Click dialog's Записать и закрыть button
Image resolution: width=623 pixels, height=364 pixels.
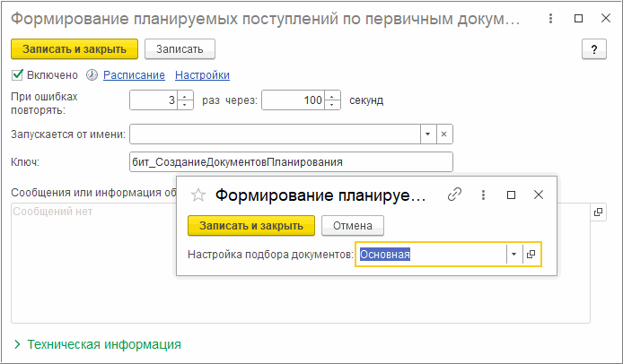(251, 225)
